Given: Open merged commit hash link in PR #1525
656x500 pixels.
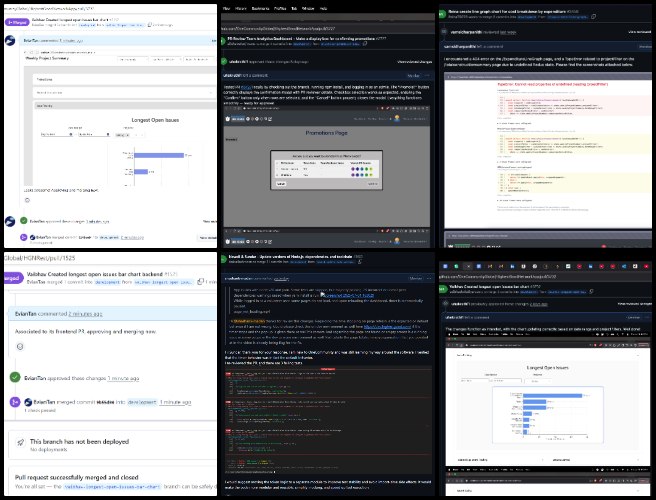Looking at the screenshot, I should coord(105,402).
